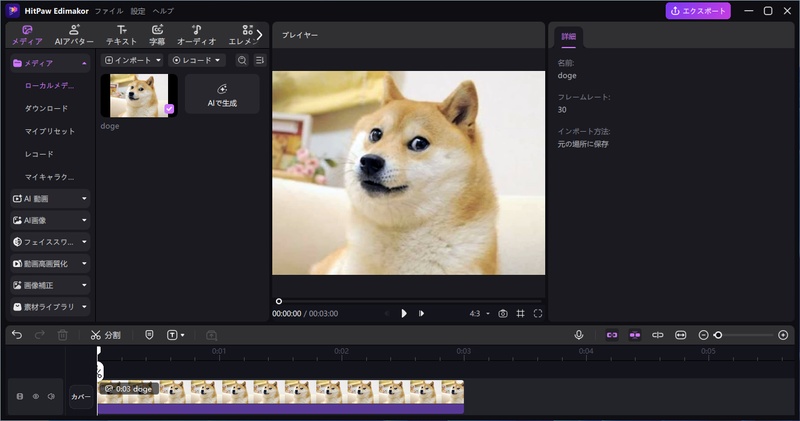
Task: Start voiceover with microphone icon
Action: click(579, 335)
